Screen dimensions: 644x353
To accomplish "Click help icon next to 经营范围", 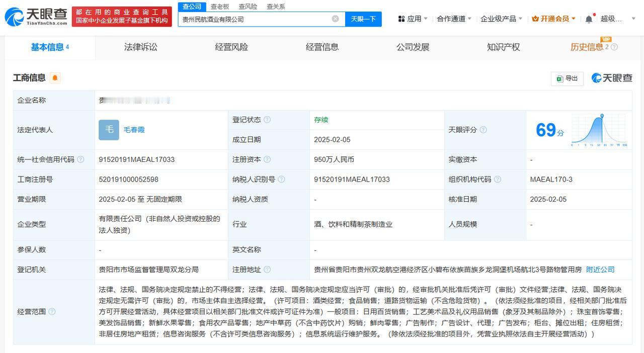I will click(x=52, y=312).
